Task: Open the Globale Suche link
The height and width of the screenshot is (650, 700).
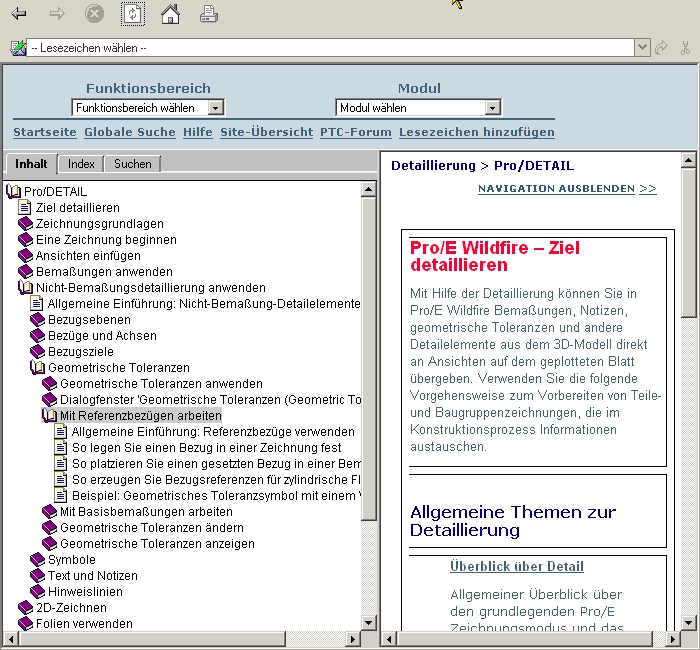Action: pyautogui.click(x=129, y=132)
